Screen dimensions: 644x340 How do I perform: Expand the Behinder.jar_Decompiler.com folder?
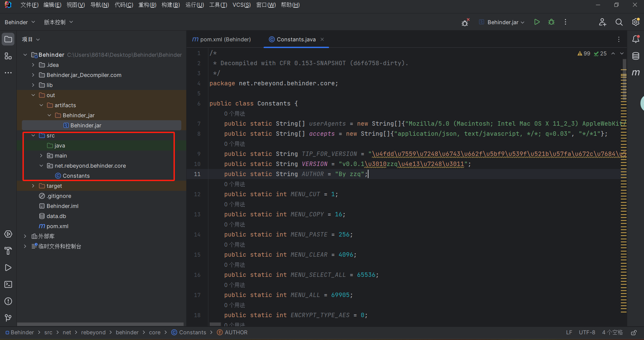pyautogui.click(x=33, y=75)
